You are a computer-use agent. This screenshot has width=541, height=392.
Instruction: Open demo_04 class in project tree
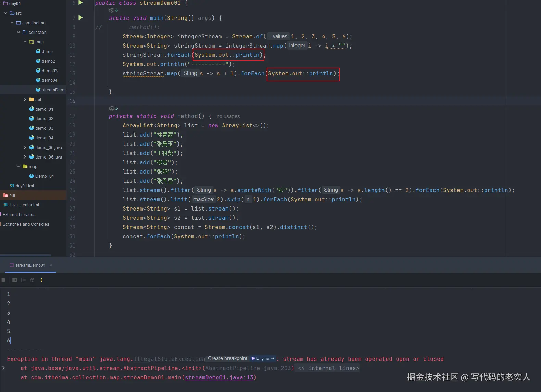(x=44, y=138)
